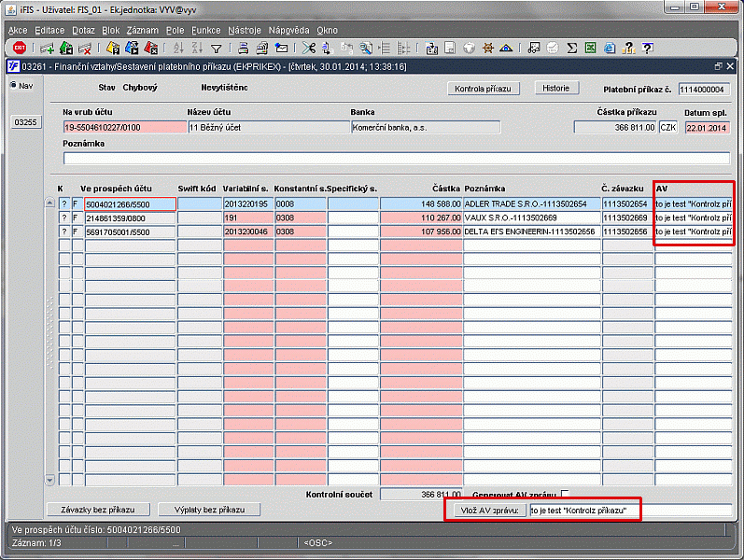Click the Kontrolní součet field 366 811.00

click(x=421, y=495)
